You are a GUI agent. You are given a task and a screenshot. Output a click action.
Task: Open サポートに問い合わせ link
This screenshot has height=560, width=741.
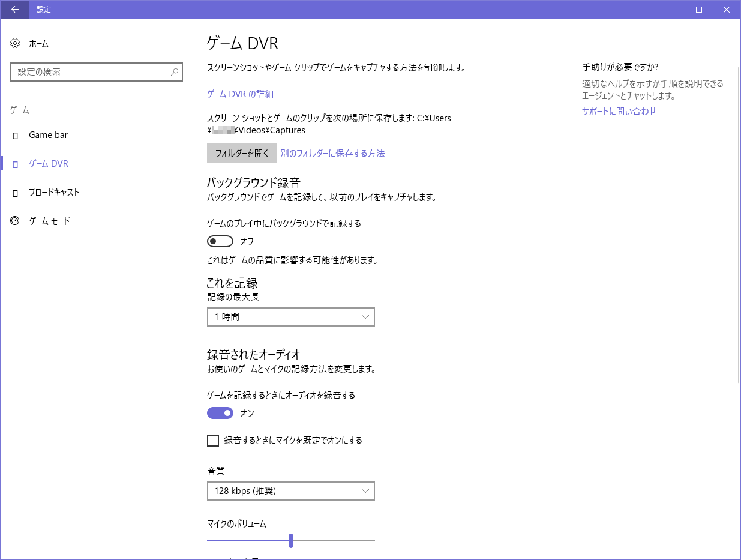pos(619,112)
